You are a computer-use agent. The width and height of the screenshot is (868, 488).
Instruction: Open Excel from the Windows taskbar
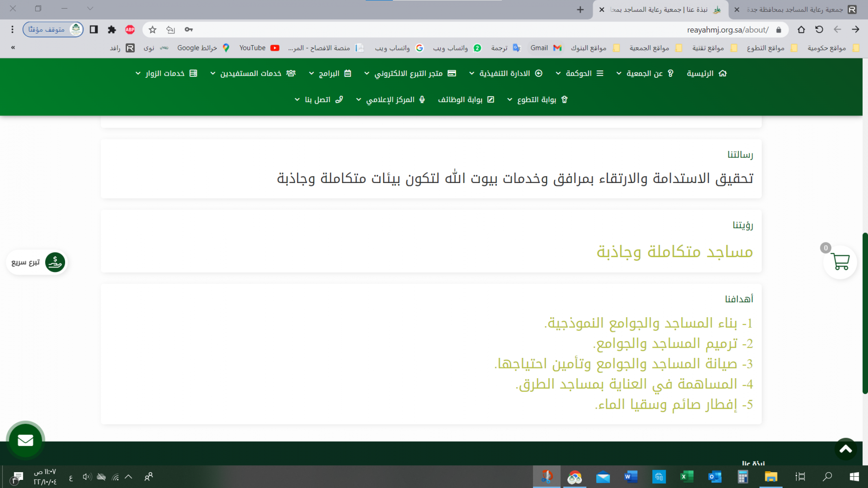click(x=687, y=477)
